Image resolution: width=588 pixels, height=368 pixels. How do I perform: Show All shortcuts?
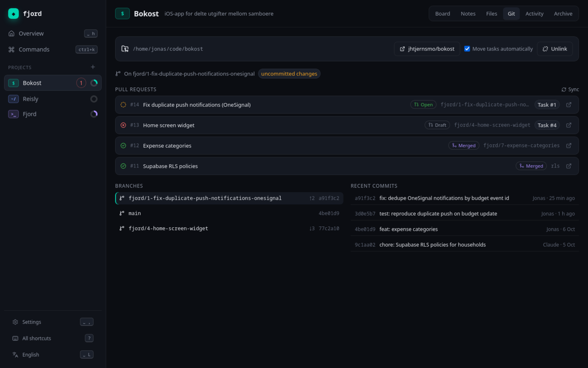pos(53,338)
